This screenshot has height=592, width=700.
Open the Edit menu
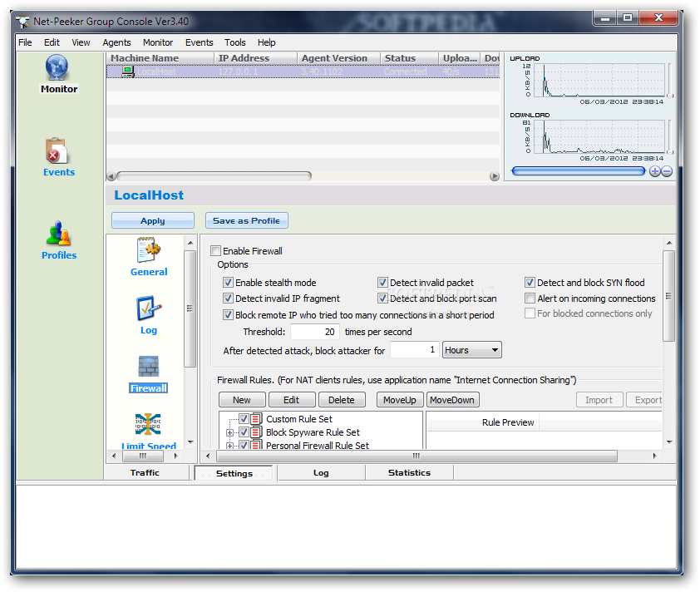pyautogui.click(x=52, y=42)
